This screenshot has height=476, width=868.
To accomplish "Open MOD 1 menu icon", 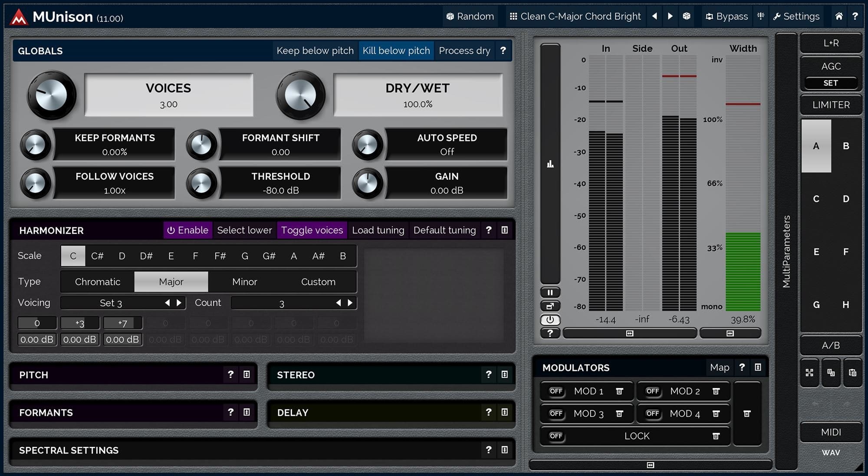I will (x=620, y=391).
